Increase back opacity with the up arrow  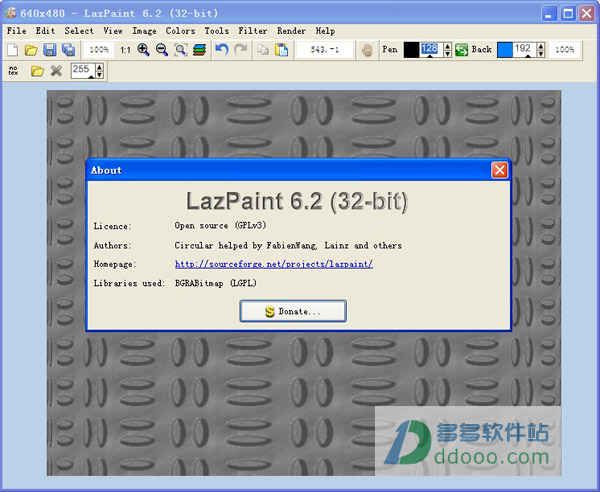coord(541,46)
